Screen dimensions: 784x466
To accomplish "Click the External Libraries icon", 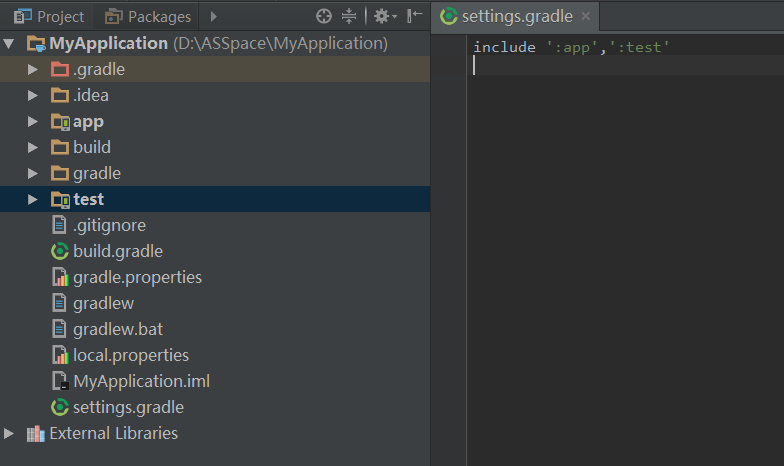I will click(x=35, y=433).
